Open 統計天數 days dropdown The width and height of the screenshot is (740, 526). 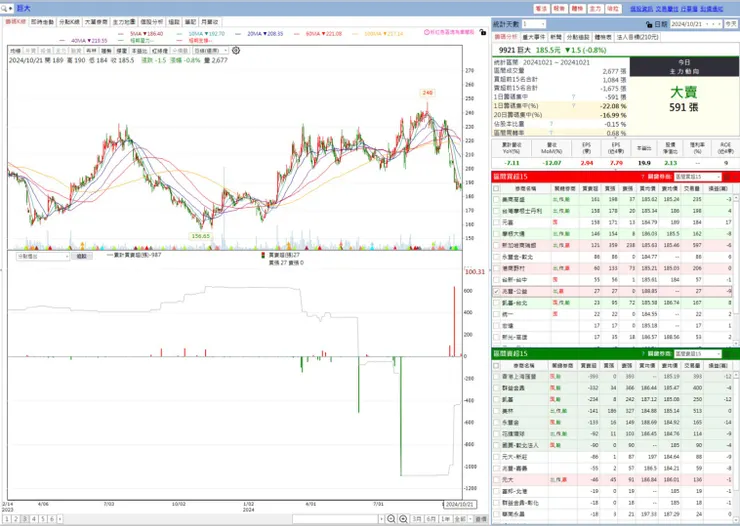pyautogui.click(x=543, y=24)
